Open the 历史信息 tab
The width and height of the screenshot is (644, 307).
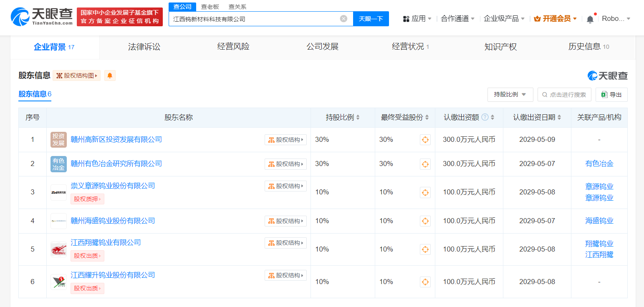(x=588, y=47)
